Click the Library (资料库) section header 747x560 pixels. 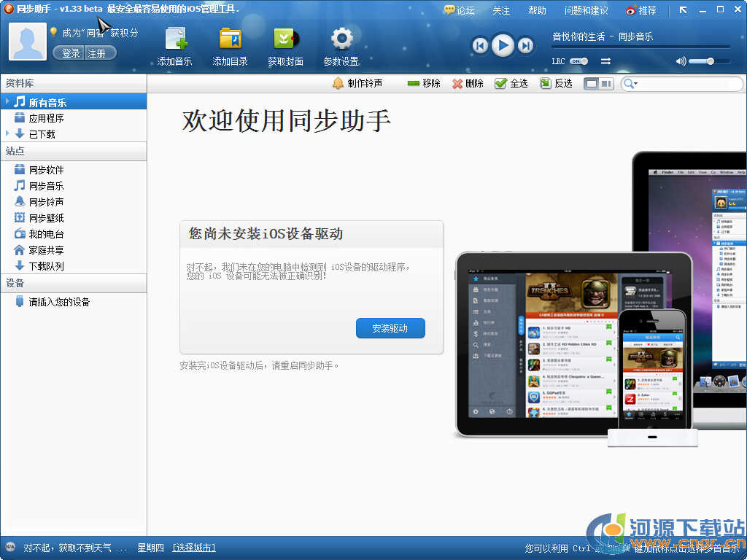pyautogui.click(x=74, y=83)
